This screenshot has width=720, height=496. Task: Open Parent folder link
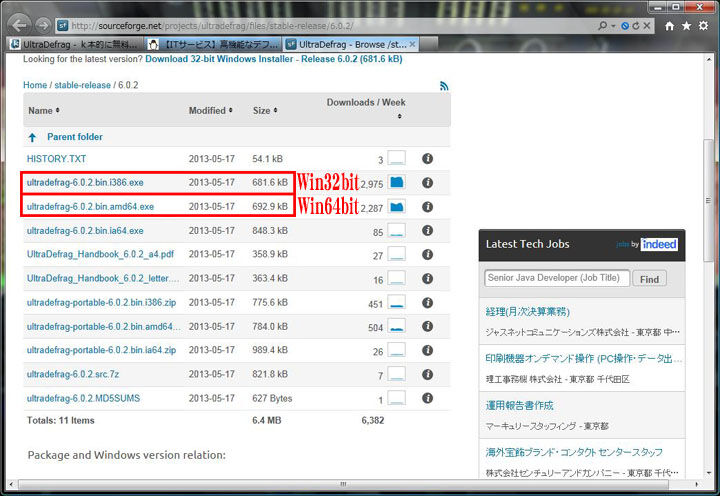coord(75,137)
